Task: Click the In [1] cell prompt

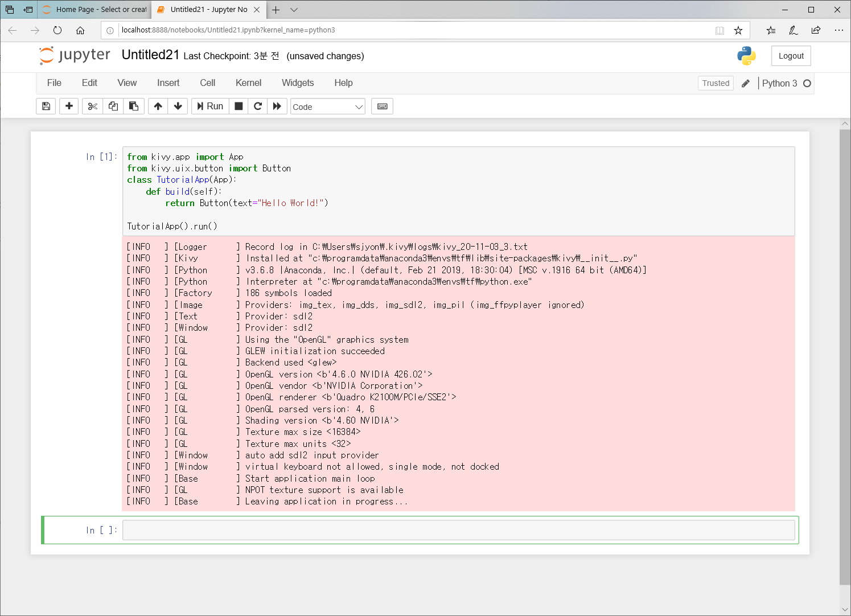Action: [x=101, y=157]
